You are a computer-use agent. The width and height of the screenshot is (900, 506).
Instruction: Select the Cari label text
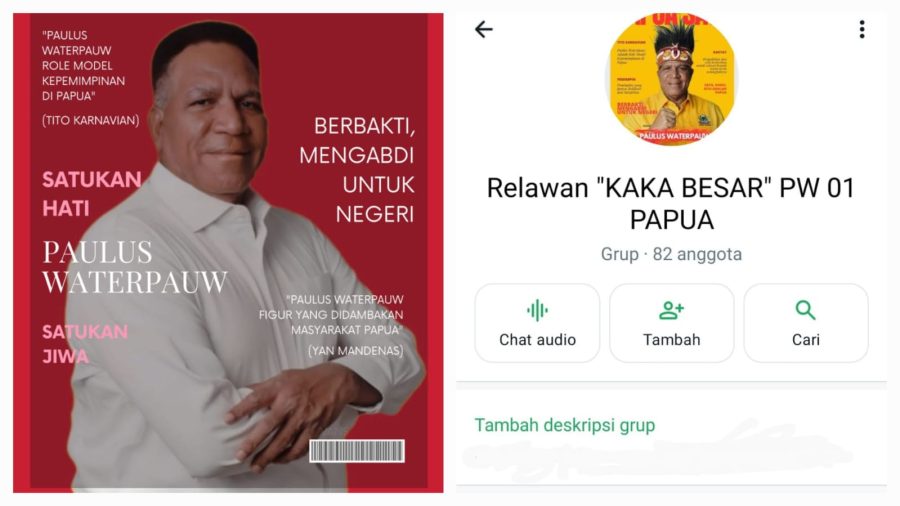tap(806, 340)
